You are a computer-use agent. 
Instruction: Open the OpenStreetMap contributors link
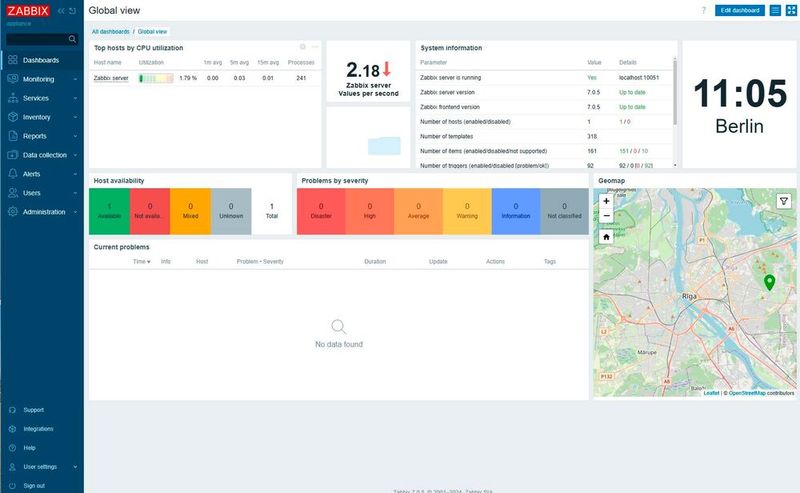coord(747,393)
